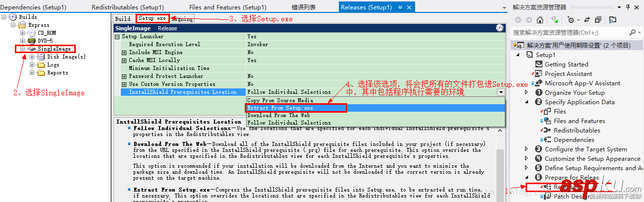Screen dimensions: 644x202
Task: Open Solution Explorer window options dropdown arrow
Action: click(x=619, y=7)
